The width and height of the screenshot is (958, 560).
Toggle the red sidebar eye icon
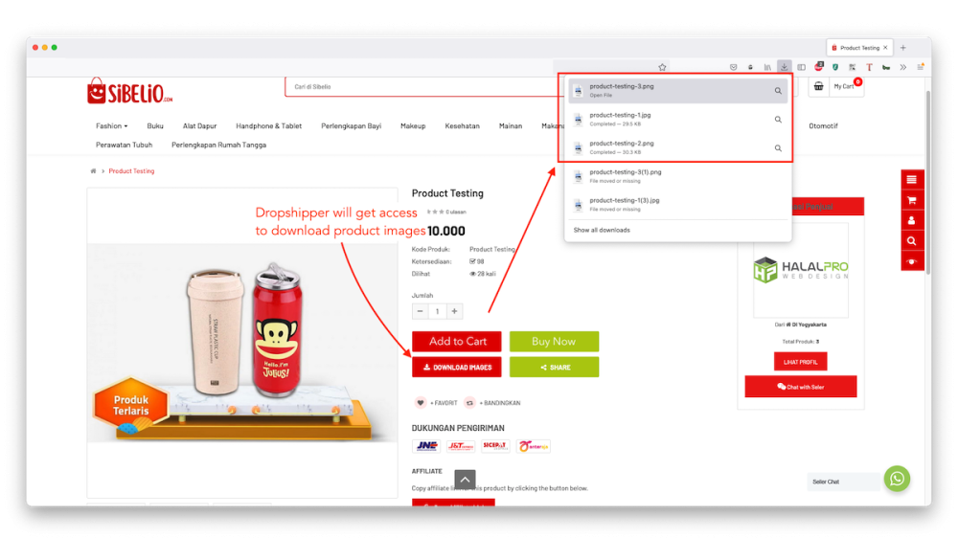coord(912,262)
